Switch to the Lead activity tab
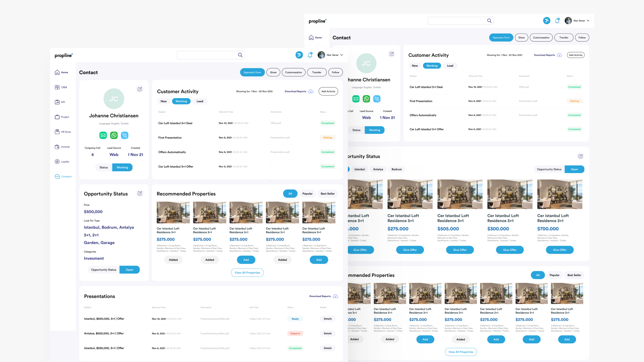This screenshot has height=362, width=644. tap(200, 101)
